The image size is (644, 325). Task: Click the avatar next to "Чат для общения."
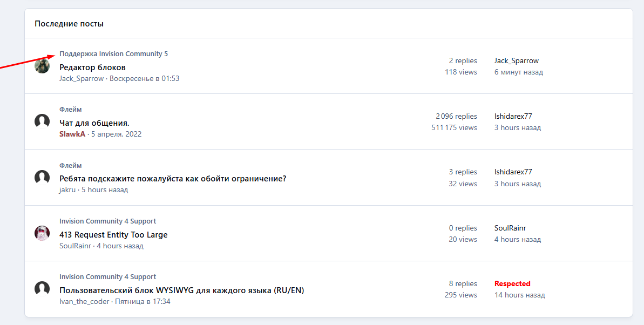tap(42, 121)
